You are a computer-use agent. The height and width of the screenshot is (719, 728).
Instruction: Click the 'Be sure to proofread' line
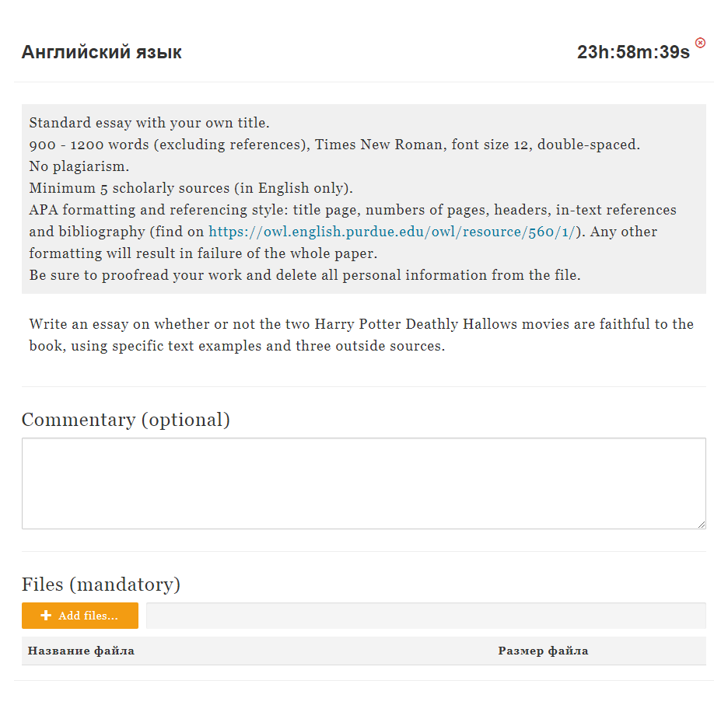tap(304, 275)
